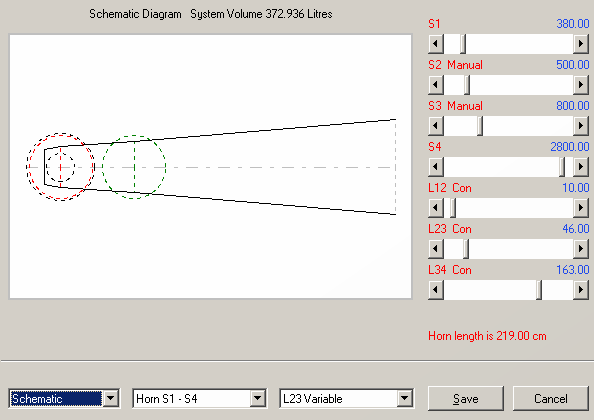
Task: Click the L34 Con slider left arrow
Action: point(436,290)
